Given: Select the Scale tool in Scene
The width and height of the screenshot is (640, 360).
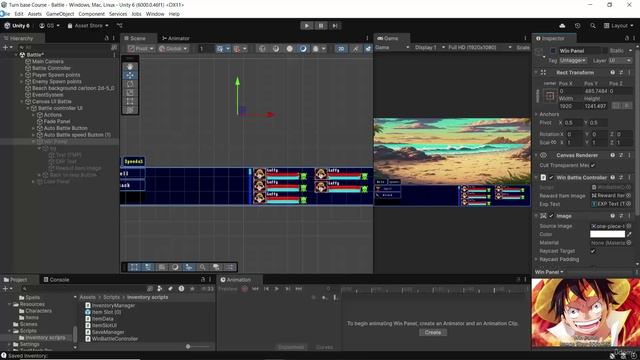Looking at the screenshot, I should point(130,93).
